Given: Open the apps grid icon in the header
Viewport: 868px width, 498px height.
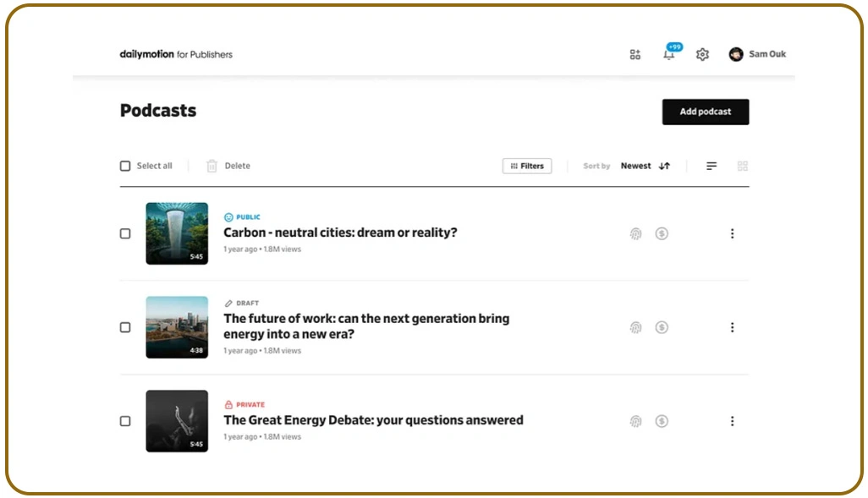Looking at the screenshot, I should (x=635, y=54).
